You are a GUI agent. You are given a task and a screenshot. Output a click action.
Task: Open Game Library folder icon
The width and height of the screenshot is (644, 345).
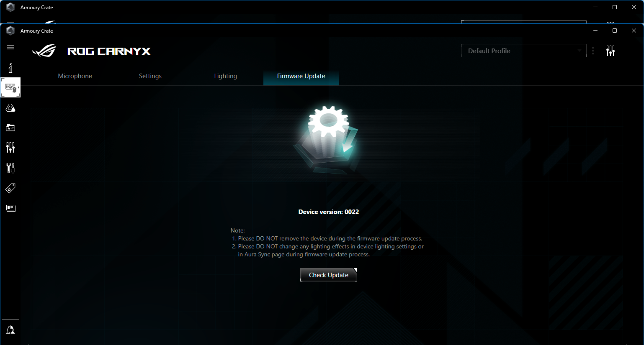[10, 128]
